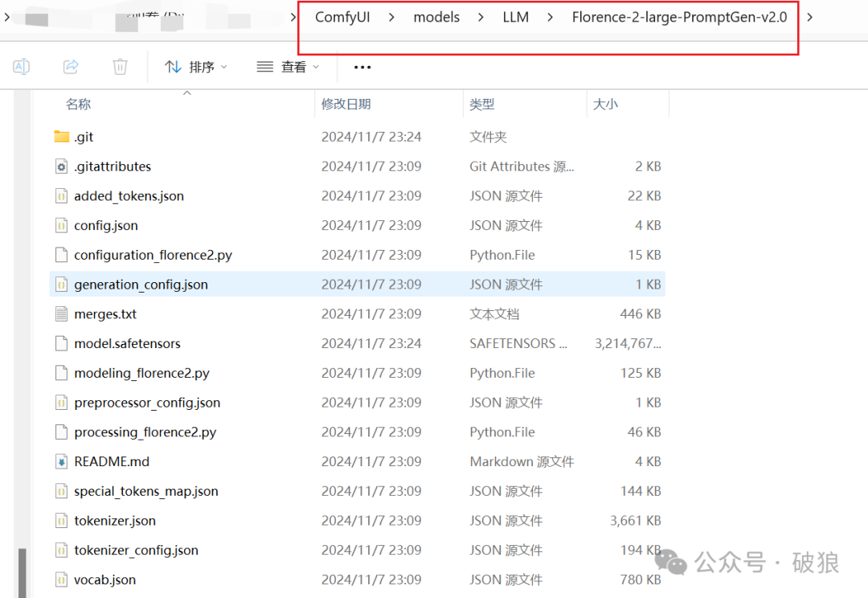
Task: Click the Share icon in the toolbar
Action: pyautogui.click(x=71, y=67)
